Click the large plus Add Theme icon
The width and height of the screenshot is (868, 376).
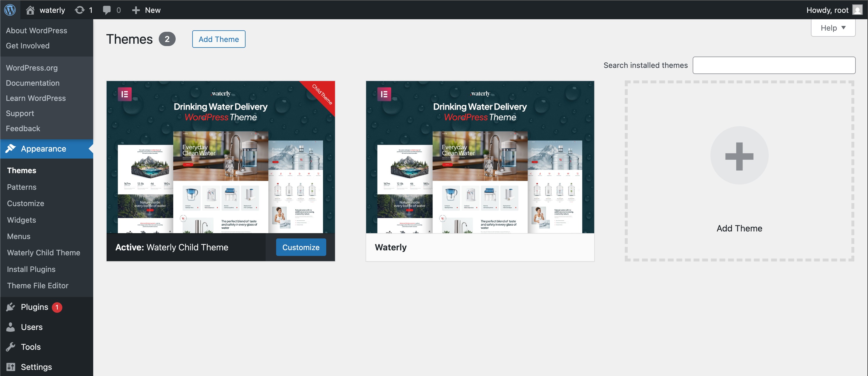pos(739,155)
